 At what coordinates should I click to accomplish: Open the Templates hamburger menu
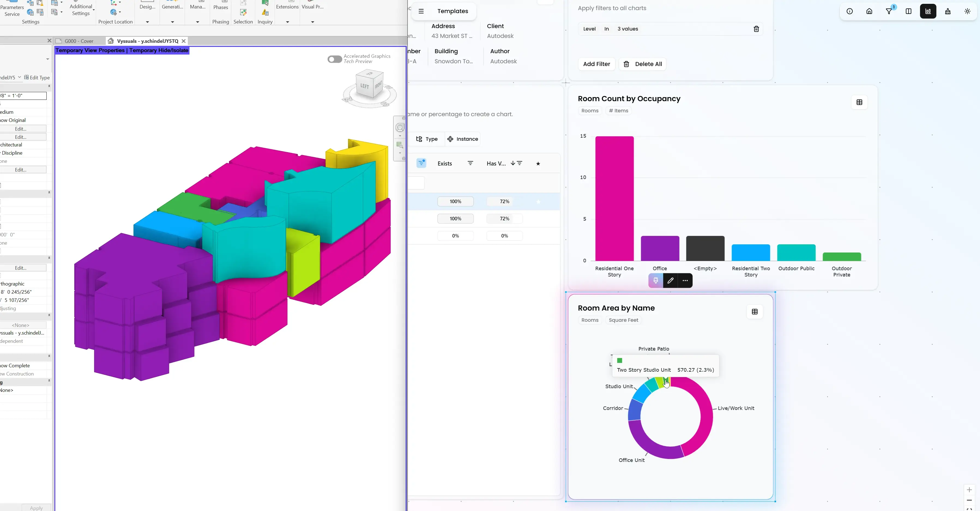pyautogui.click(x=421, y=11)
